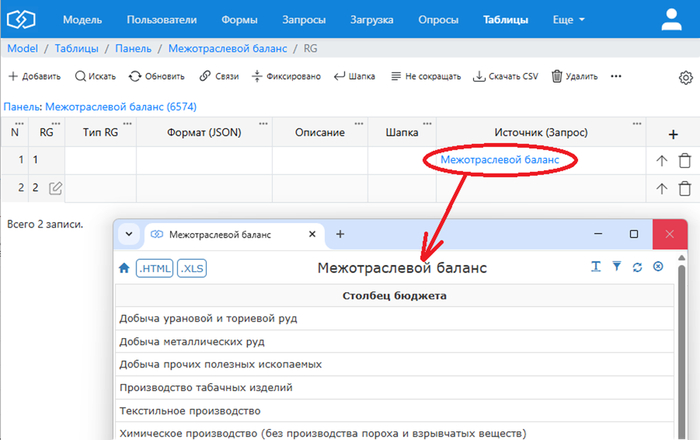Viewport: 700px width, 440px height.
Task: Move row 2 up with the arrow icon
Action: pyautogui.click(x=661, y=188)
